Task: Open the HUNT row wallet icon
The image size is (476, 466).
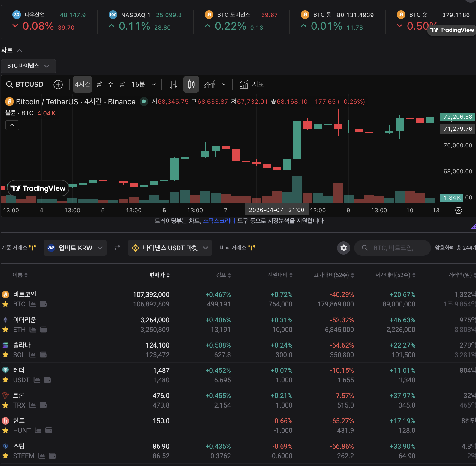Action: click(x=49, y=430)
